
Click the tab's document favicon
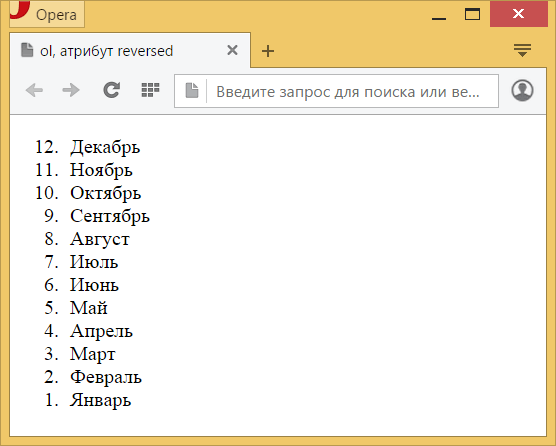click(x=27, y=50)
